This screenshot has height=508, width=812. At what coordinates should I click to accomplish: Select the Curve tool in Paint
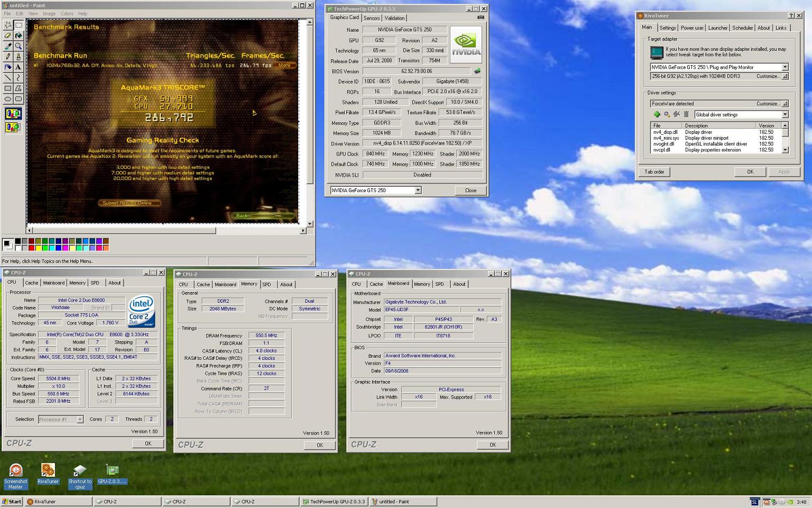[x=19, y=78]
